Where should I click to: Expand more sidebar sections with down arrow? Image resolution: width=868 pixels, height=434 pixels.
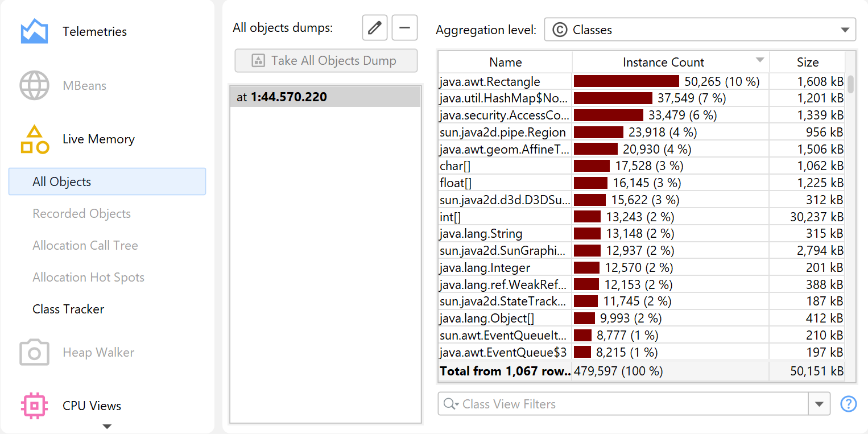tap(106, 426)
